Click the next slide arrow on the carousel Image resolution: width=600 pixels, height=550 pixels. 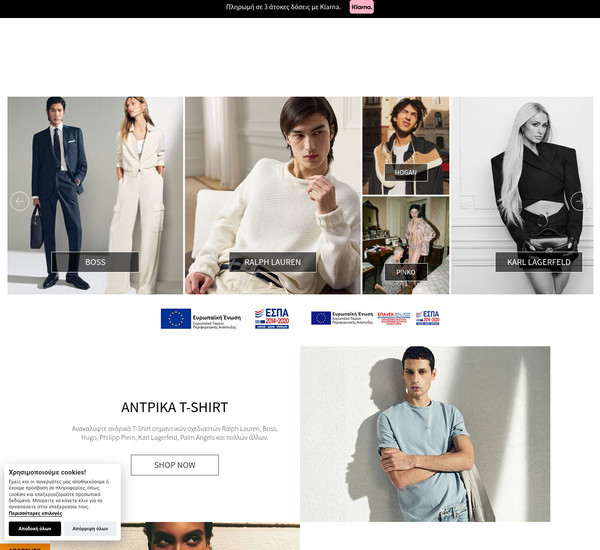580,201
